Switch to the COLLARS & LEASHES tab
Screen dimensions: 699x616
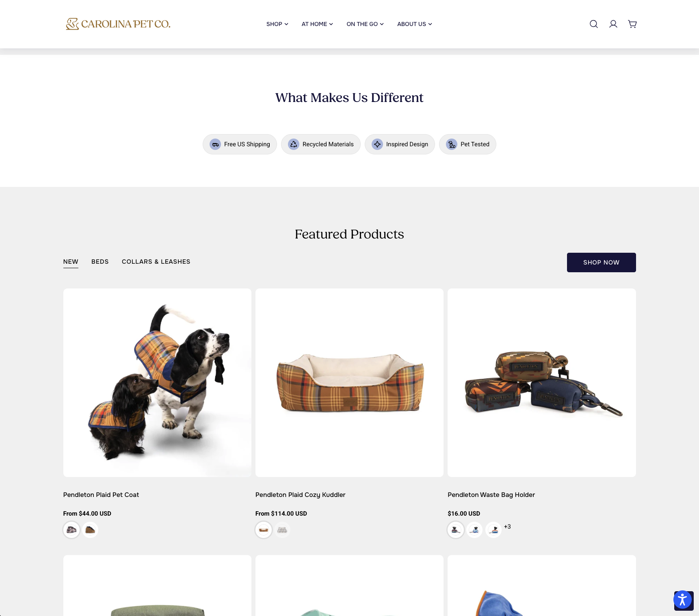pos(156,262)
